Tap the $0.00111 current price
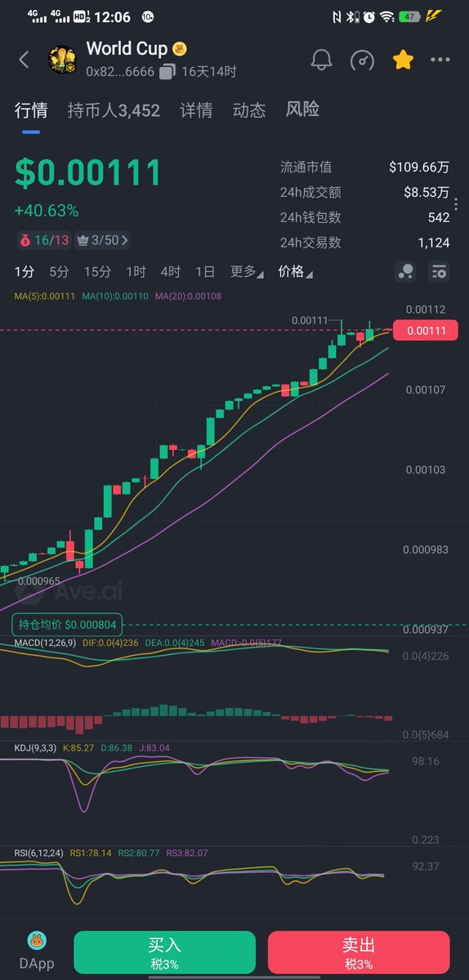The width and height of the screenshot is (469, 980). pyautogui.click(x=88, y=173)
